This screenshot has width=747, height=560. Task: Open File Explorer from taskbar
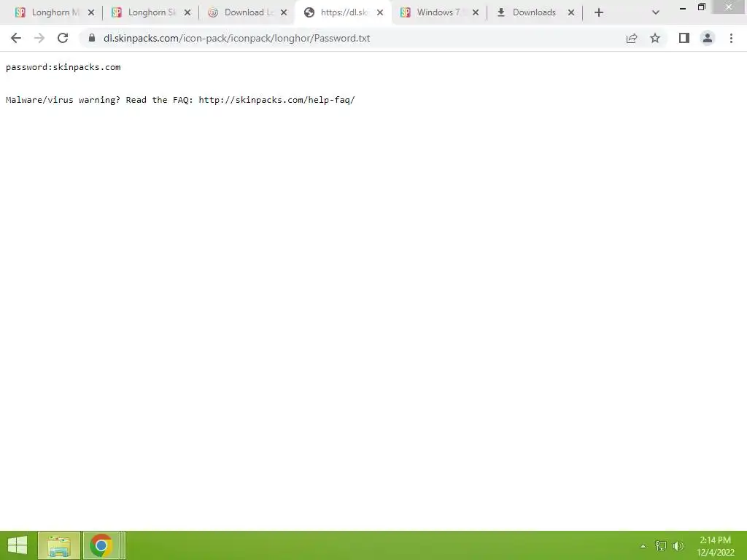tap(59, 545)
